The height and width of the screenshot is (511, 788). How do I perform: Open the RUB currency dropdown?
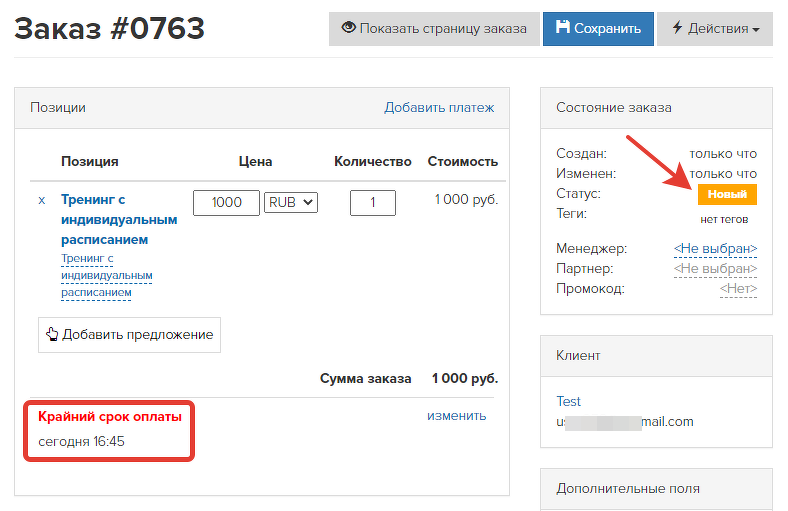click(x=291, y=202)
